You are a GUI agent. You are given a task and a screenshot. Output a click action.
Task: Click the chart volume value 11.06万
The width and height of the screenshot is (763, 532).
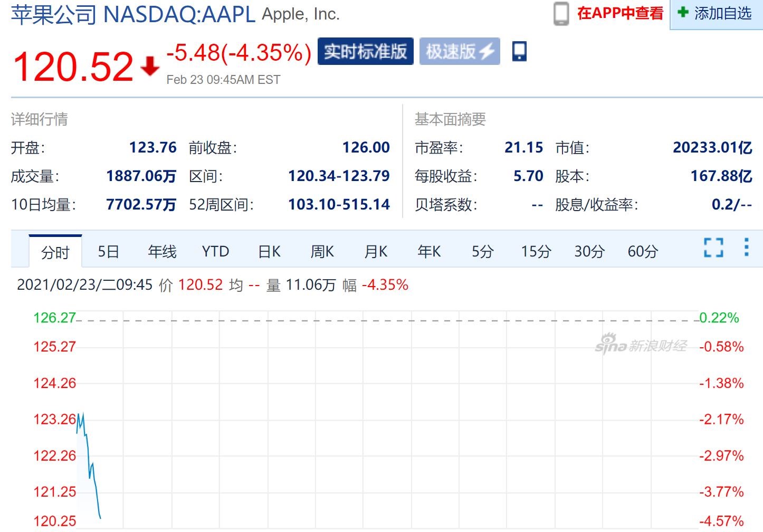(x=311, y=285)
